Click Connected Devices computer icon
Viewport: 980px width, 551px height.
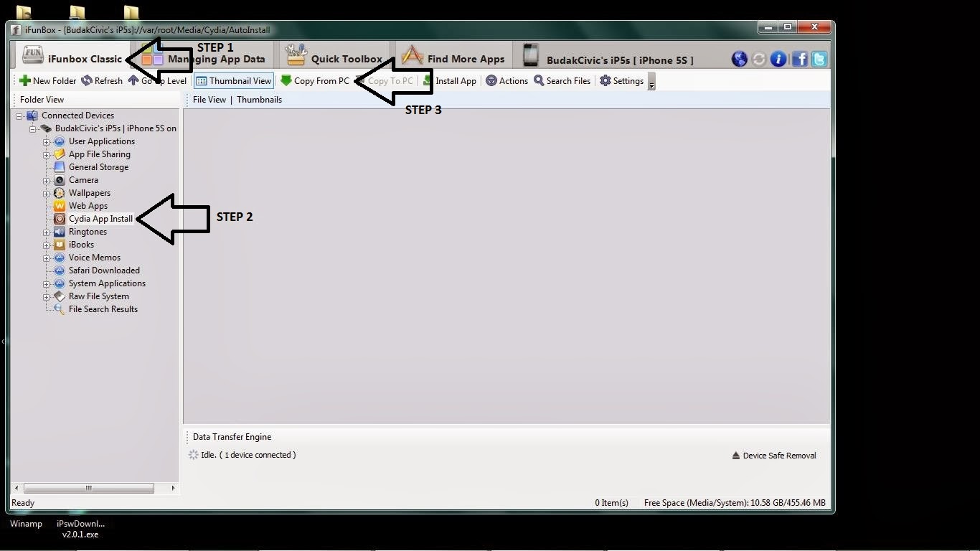[x=32, y=116]
